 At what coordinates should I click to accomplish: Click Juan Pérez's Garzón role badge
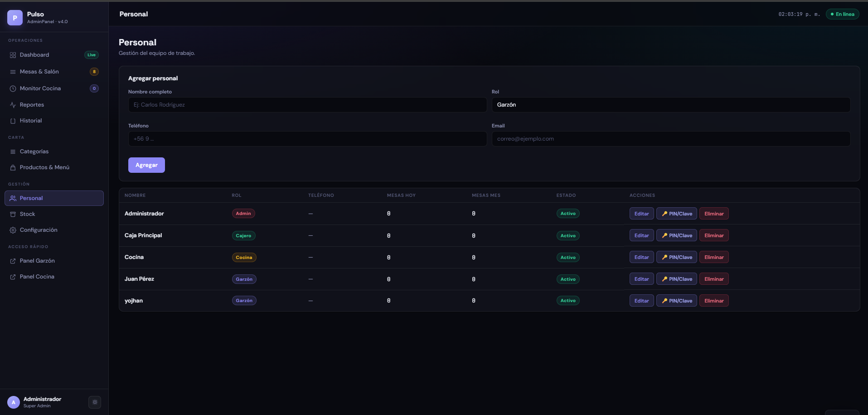[244, 279]
